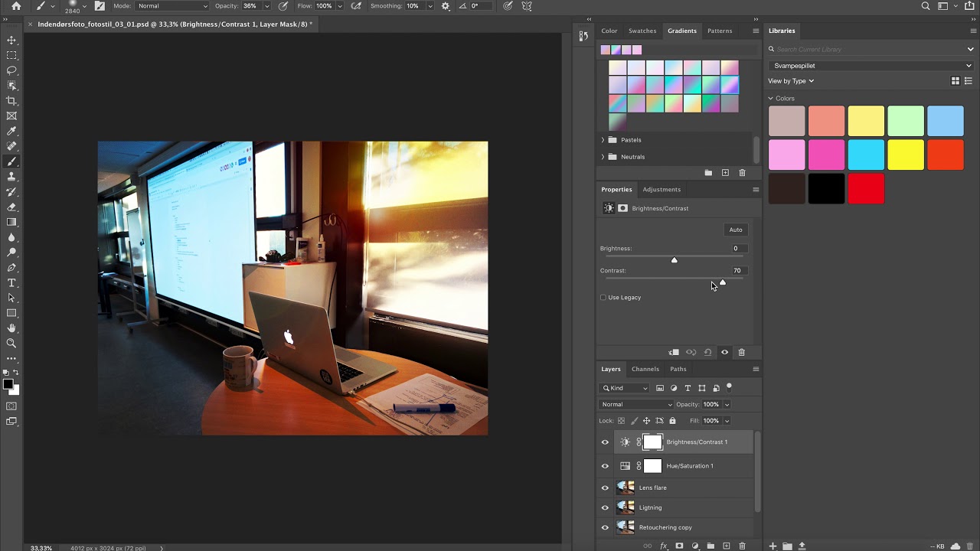The width and height of the screenshot is (980, 551).
Task: Select the Lasso tool
Action: pyautogui.click(x=11, y=70)
